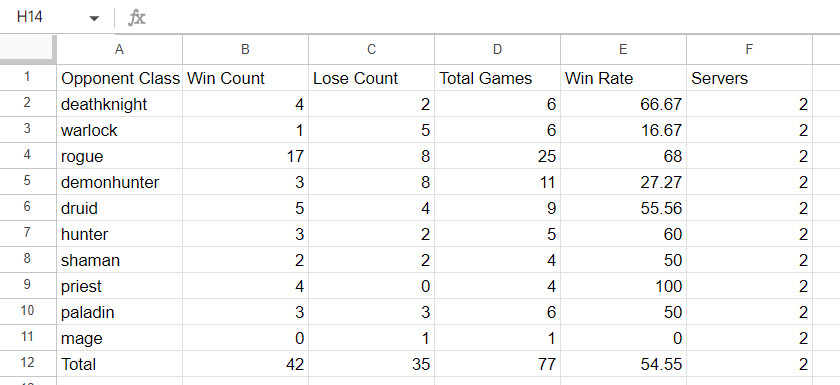Click the formula bar input area
Image resolution: width=840 pixels, height=385 pixels.
pos(493,18)
